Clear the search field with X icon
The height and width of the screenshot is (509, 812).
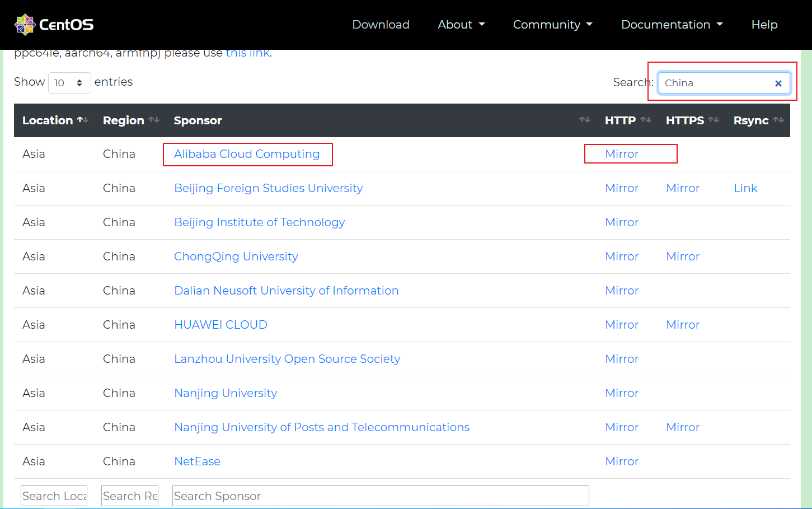pyautogui.click(x=778, y=83)
